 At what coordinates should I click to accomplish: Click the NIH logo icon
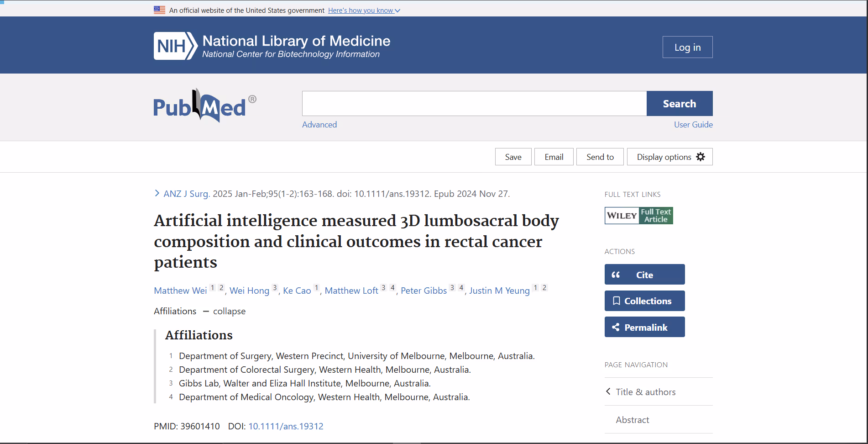click(x=176, y=46)
